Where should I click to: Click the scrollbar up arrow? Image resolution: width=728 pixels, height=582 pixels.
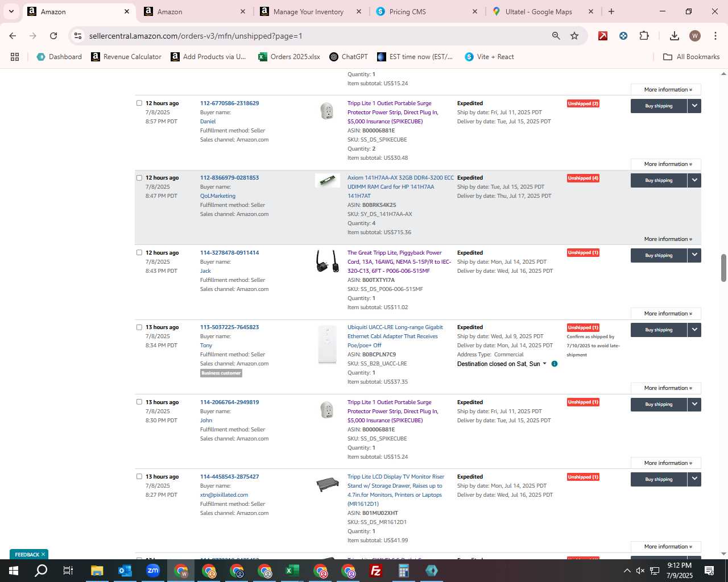pyautogui.click(x=723, y=74)
